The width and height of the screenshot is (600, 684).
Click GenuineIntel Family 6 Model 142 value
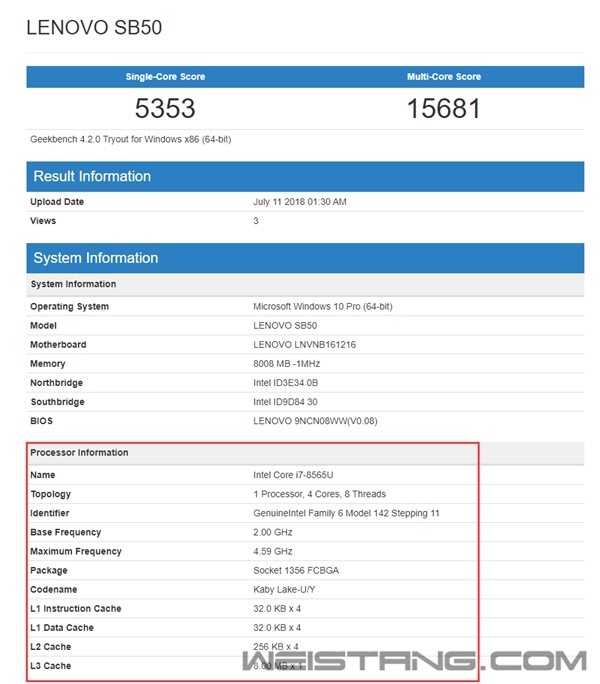[x=346, y=513]
